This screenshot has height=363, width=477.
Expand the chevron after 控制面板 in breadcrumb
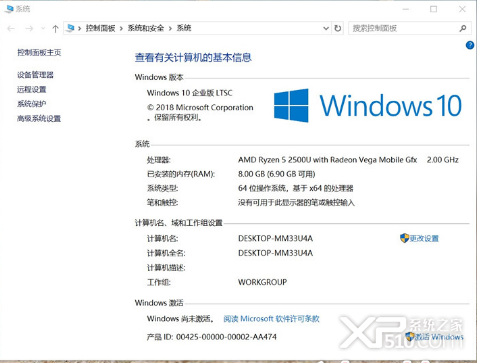pos(121,29)
